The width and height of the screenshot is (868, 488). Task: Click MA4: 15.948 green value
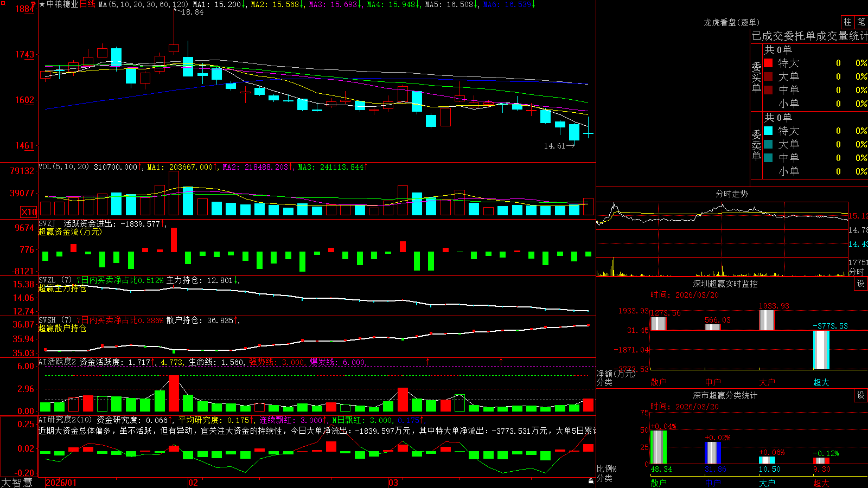pyautogui.click(x=393, y=4)
